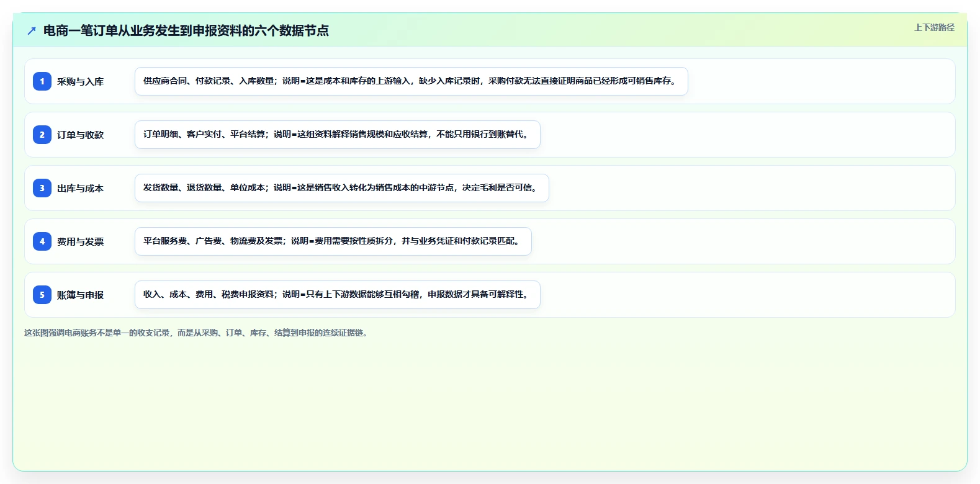Click the 账簿与申报 step label
This screenshot has height=484, width=980.
coord(81,295)
